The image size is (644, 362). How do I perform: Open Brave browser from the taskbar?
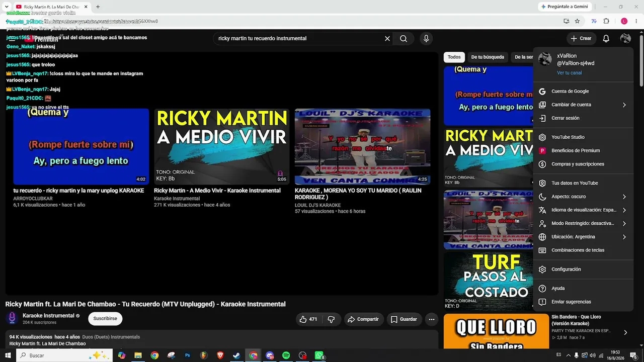click(x=220, y=355)
